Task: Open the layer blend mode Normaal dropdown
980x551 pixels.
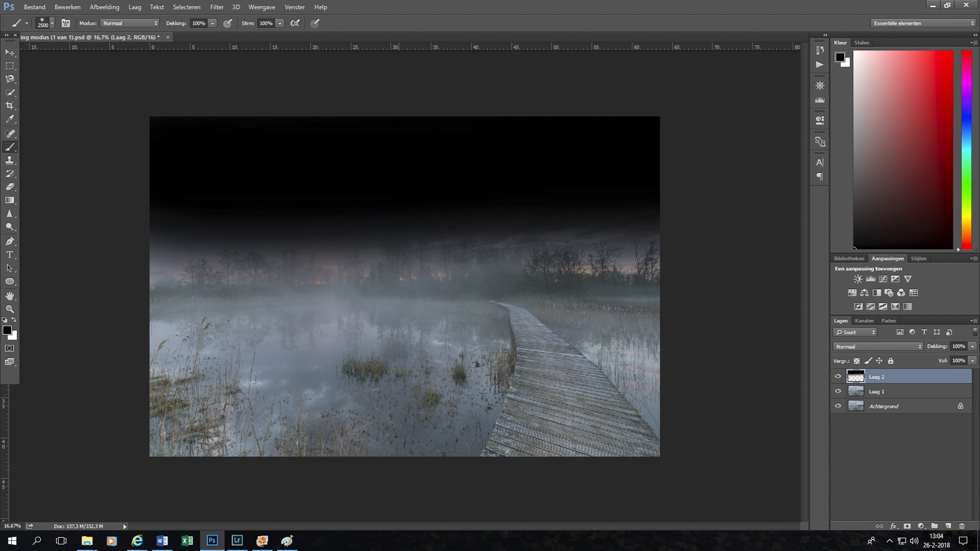Action: [878, 347]
